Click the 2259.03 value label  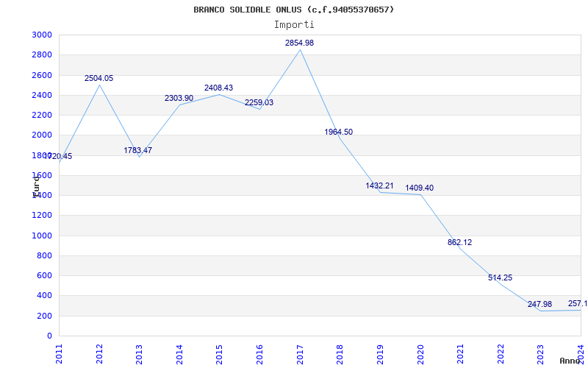pos(259,102)
